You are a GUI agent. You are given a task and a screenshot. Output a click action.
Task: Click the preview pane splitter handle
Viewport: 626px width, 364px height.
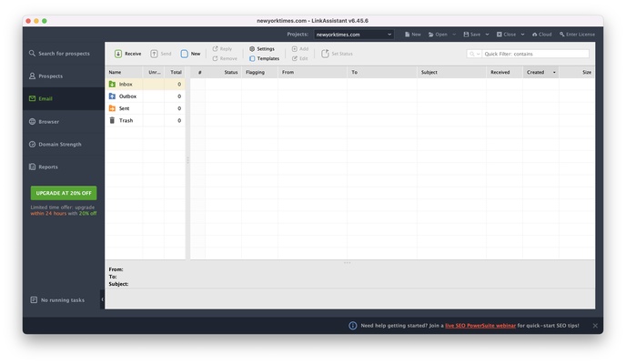(x=348, y=262)
